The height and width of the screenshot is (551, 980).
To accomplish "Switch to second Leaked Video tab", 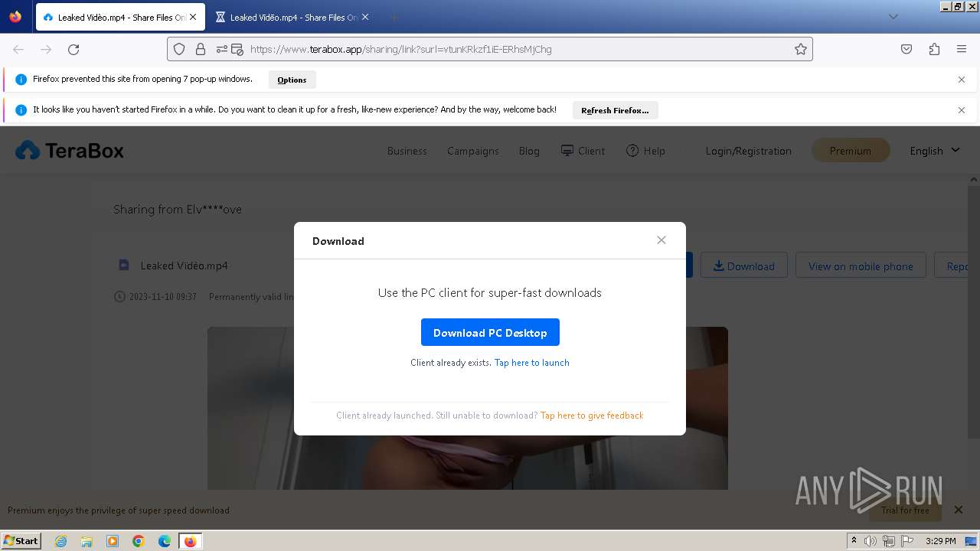I will tap(292, 17).
